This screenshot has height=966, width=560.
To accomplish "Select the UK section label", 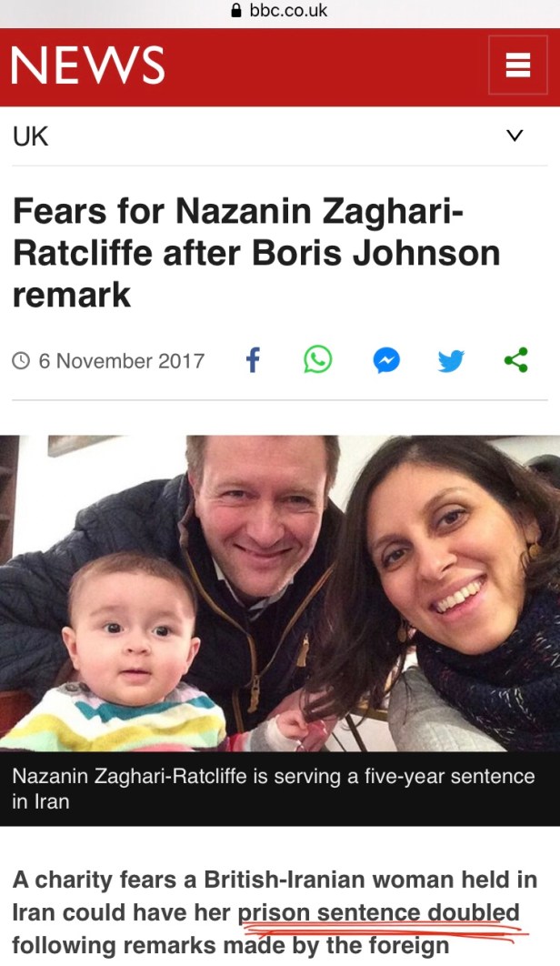I will 30,136.
